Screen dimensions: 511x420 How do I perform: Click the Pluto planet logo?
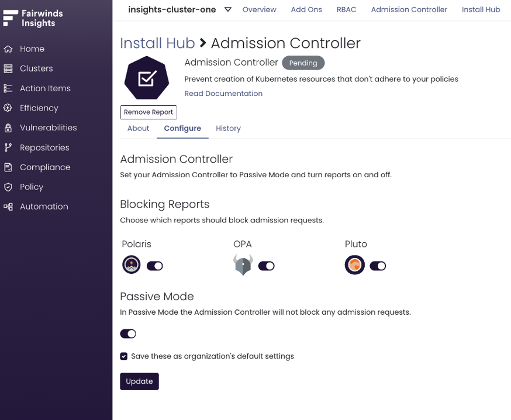click(x=354, y=265)
